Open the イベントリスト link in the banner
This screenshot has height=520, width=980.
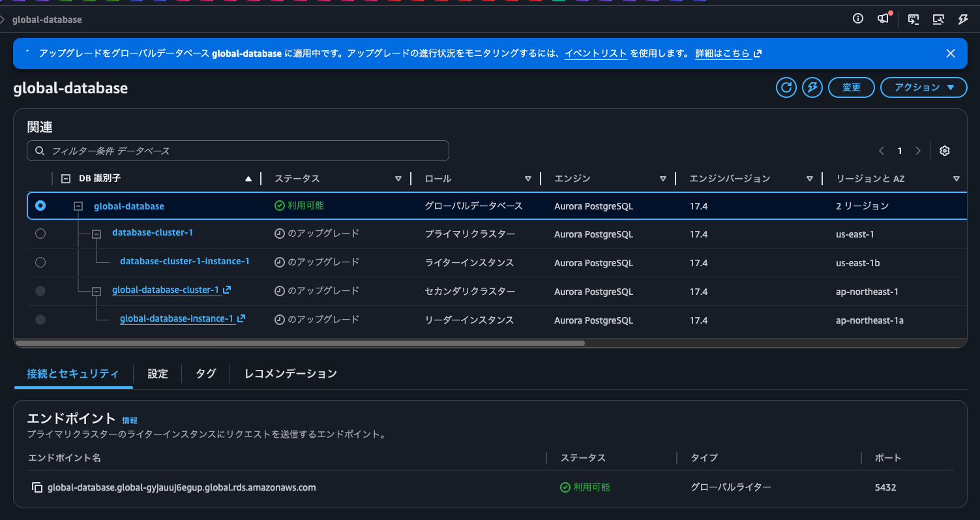tap(595, 54)
